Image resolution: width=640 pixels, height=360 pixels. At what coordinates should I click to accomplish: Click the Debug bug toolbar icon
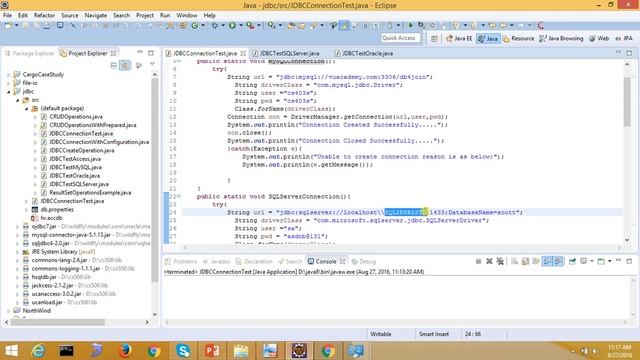coord(214,25)
